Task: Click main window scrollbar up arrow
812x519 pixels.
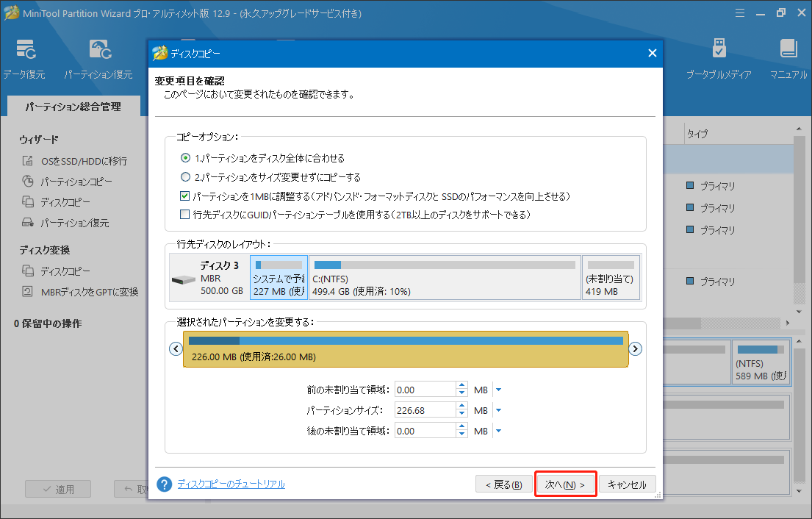Action: pos(799,129)
